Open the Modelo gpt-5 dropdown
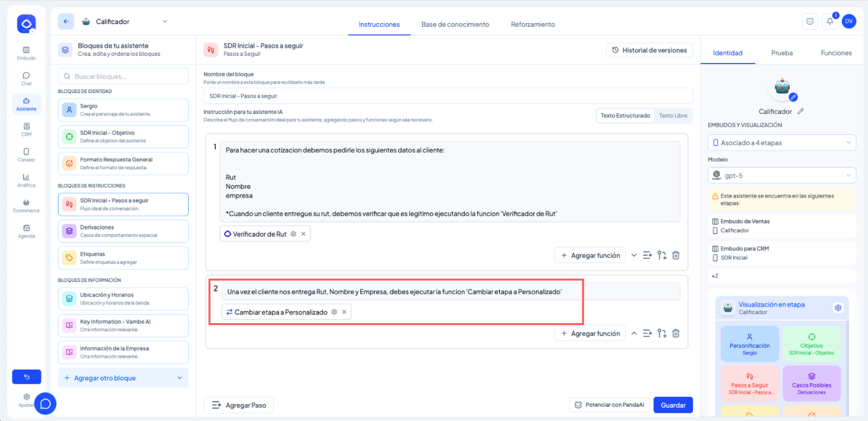The width and height of the screenshot is (868, 421). pos(782,176)
